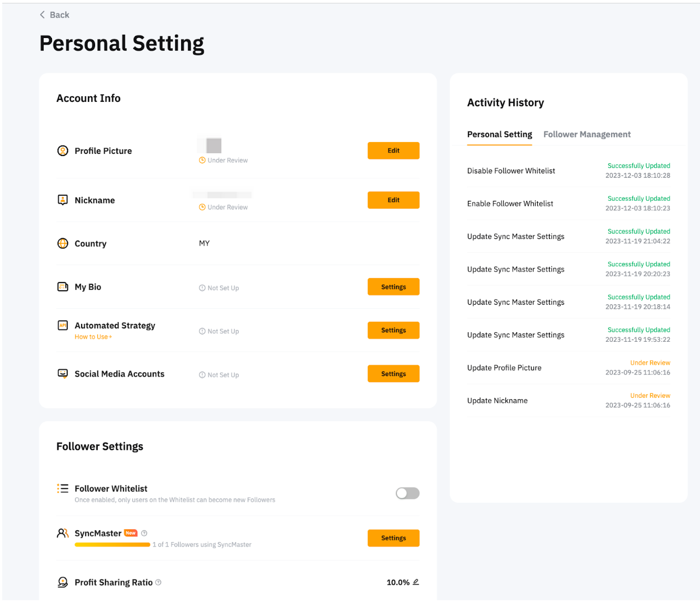Click the pencil icon beside 10.0%
Viewport: 700px width, 603px height.
[415, 582]
